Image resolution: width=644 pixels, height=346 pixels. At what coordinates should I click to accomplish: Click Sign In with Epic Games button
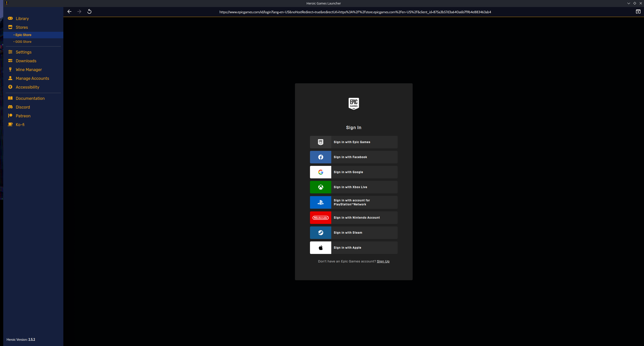coord(353,142)
